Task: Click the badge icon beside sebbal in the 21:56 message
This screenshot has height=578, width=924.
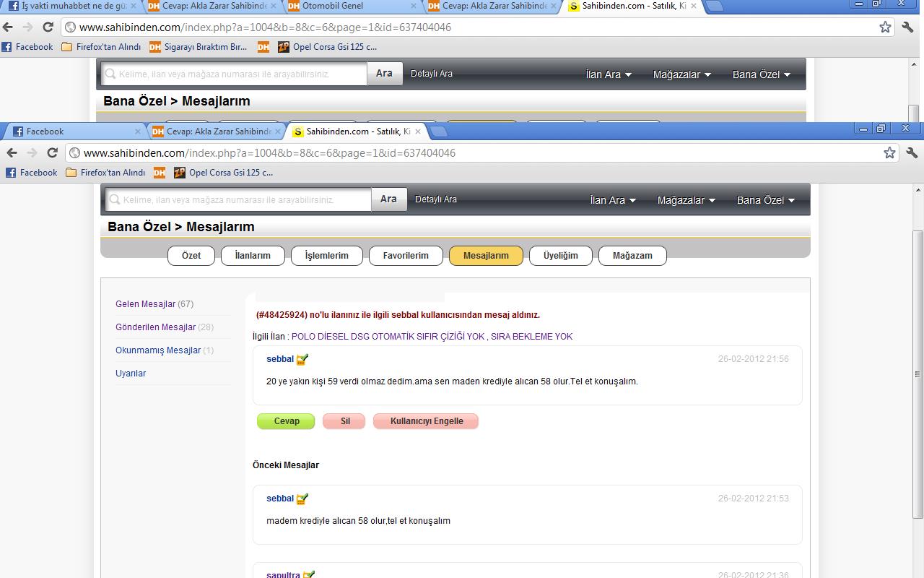Action: tap(302, 359)
